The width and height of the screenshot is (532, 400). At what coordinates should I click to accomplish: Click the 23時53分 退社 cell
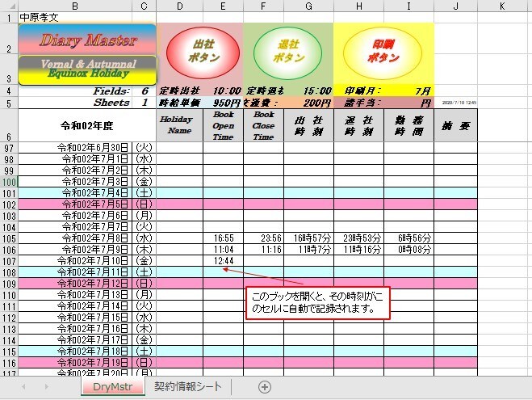359,238
